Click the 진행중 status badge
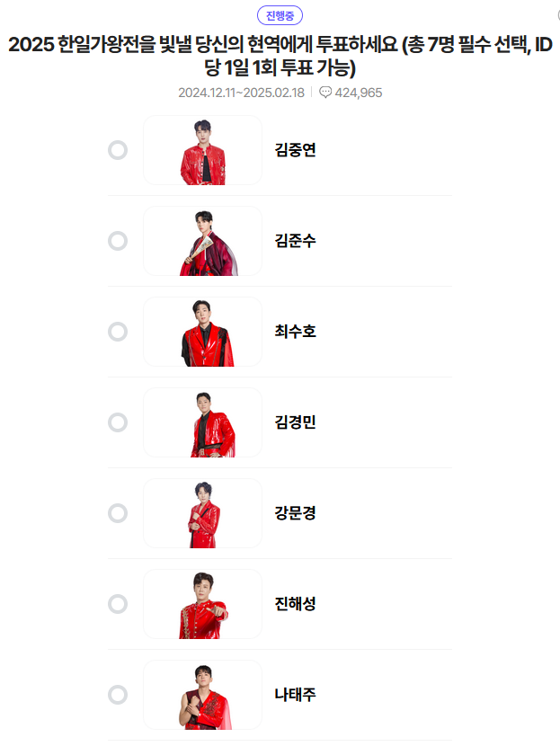Viewport: 560px width, 746px height. coord(280,14)
